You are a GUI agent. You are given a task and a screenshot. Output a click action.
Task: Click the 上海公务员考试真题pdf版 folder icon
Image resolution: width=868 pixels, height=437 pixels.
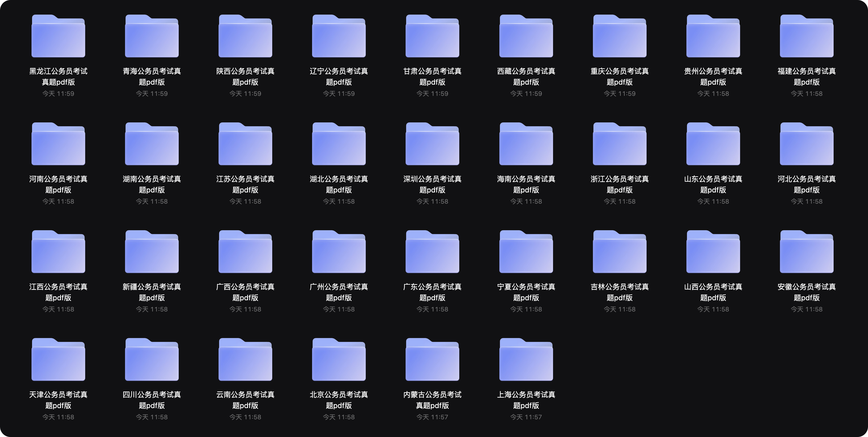point(526,359)
